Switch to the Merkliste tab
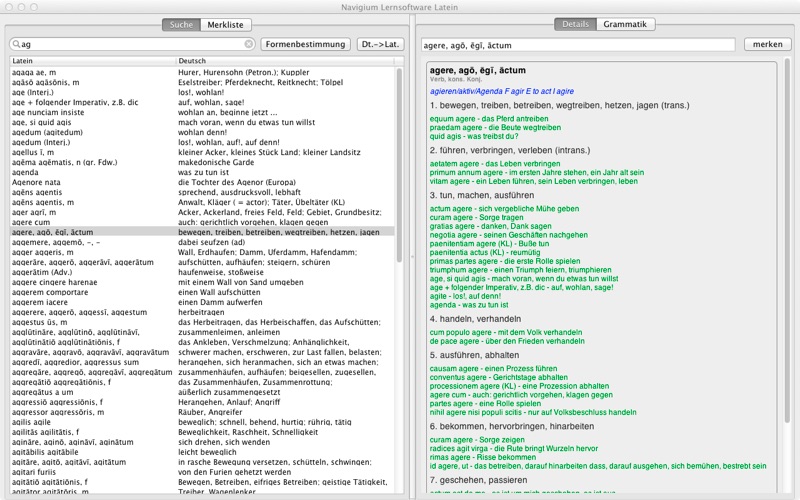 coord(225,24)
